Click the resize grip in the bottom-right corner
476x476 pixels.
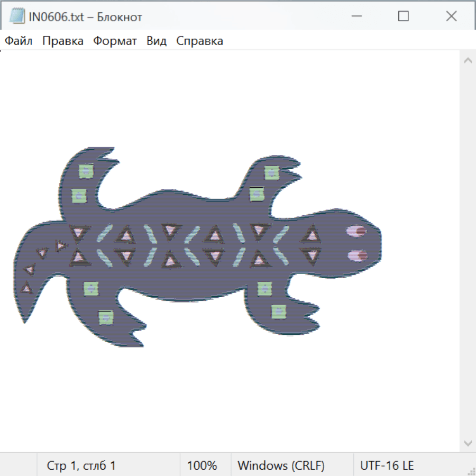471,471
